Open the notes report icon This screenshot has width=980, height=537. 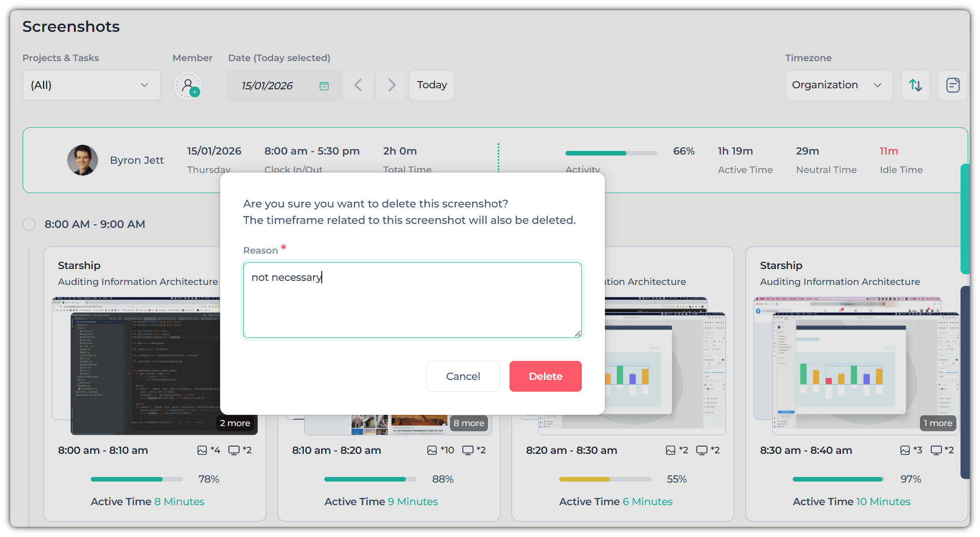[x=952, y=85]
